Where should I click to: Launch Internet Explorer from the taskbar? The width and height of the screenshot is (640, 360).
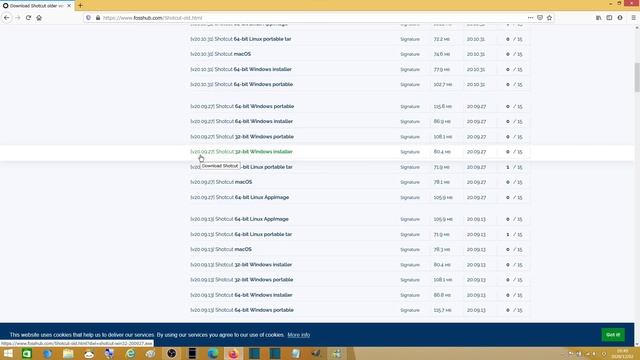[130, 353]
